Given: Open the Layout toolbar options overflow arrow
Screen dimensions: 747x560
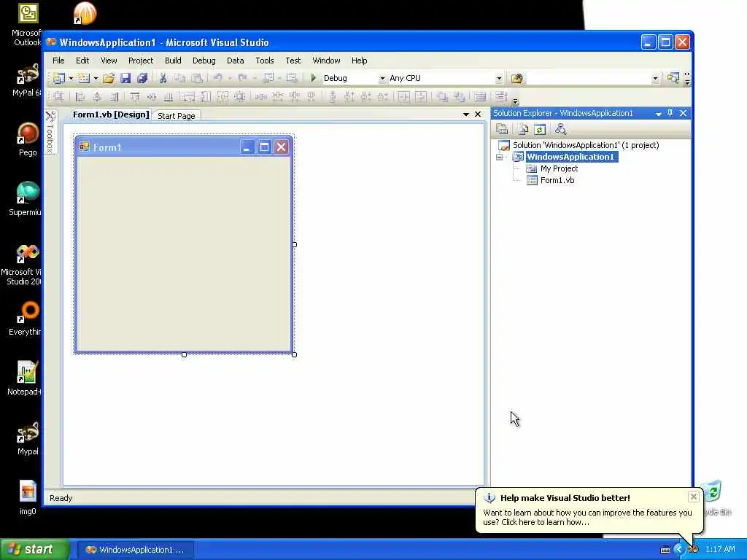Looking at the screenshot, I should (x=515, y=101).
